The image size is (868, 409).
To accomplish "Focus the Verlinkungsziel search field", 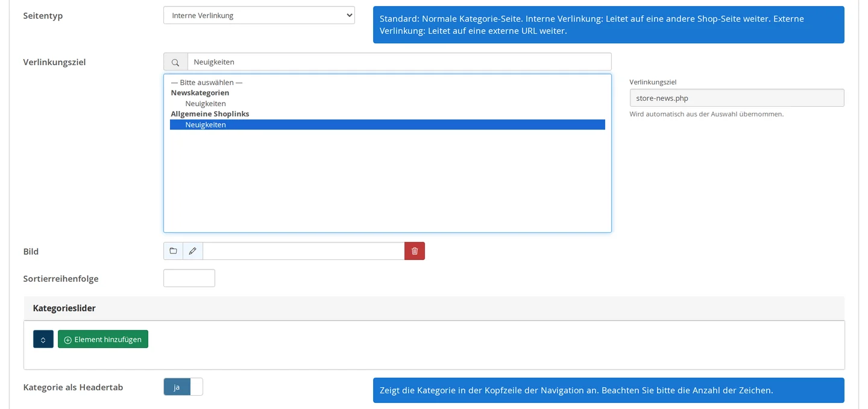I will tap(400, 62).
